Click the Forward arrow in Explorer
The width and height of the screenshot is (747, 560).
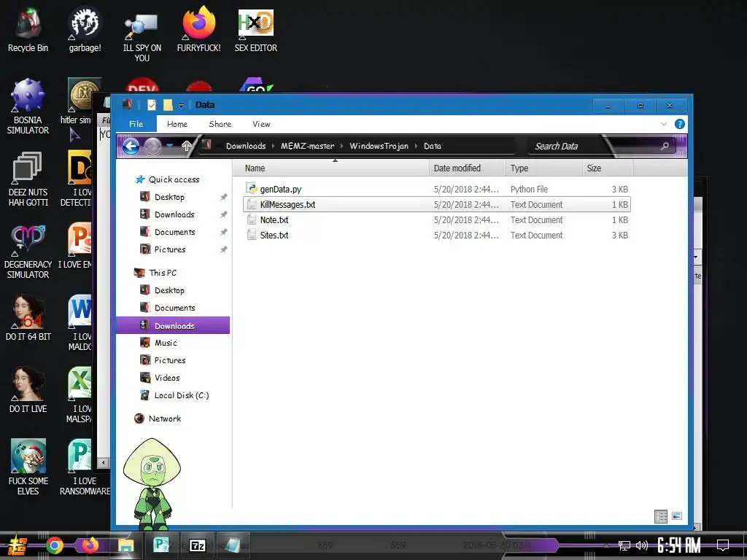pyautogui.click(x=152, y=146)
